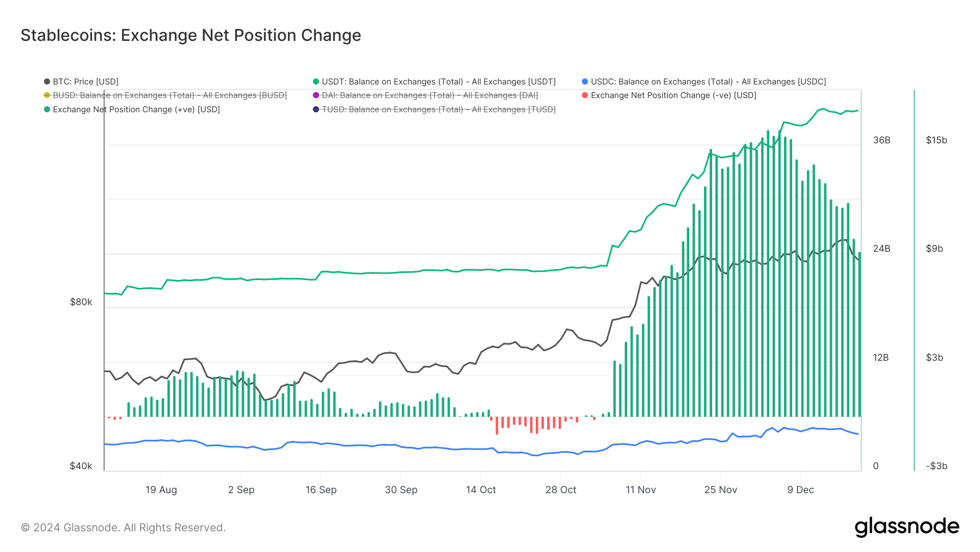Click the glassnode logo
This screenshot has width=980, height=552.
[906, 526]
